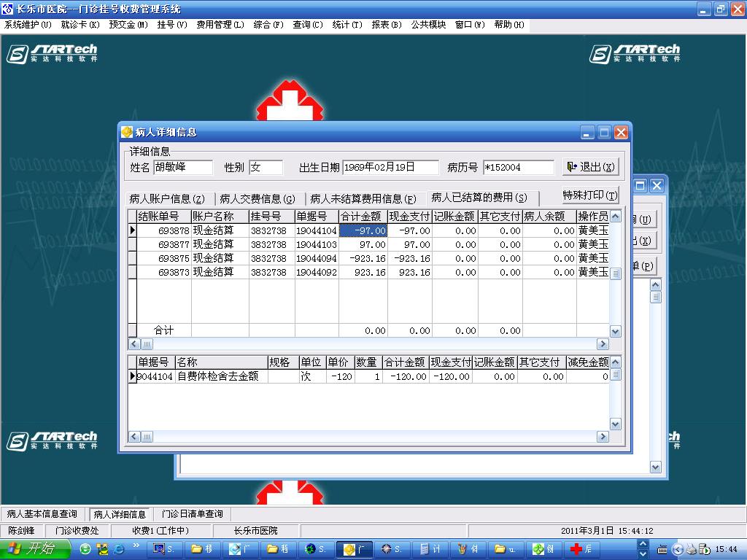Expand quick launch chevron on taskbar
The height and width of the screenshot is (560, 747).
point(136,545)
